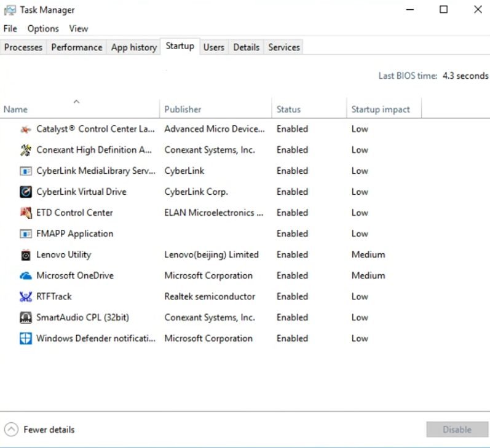Click the Last BIOS time value

tap(465, 76)
